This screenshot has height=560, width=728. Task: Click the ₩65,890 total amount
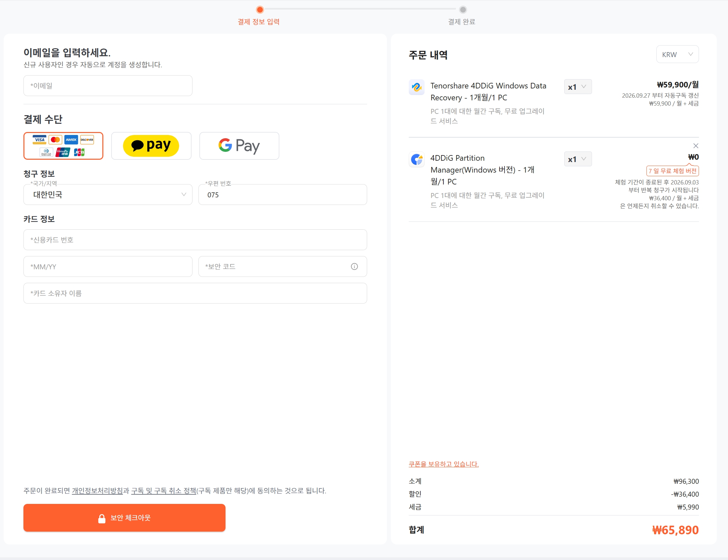(675, 530)
